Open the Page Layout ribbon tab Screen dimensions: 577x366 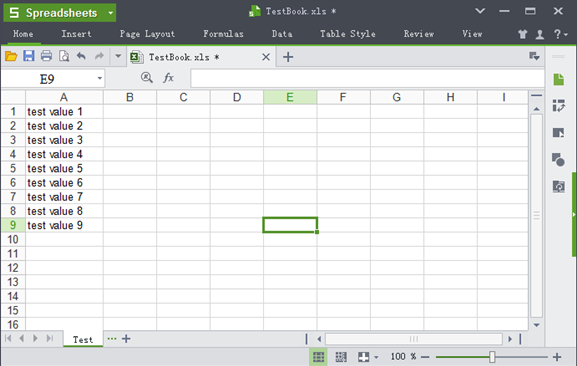pos(147,34)
